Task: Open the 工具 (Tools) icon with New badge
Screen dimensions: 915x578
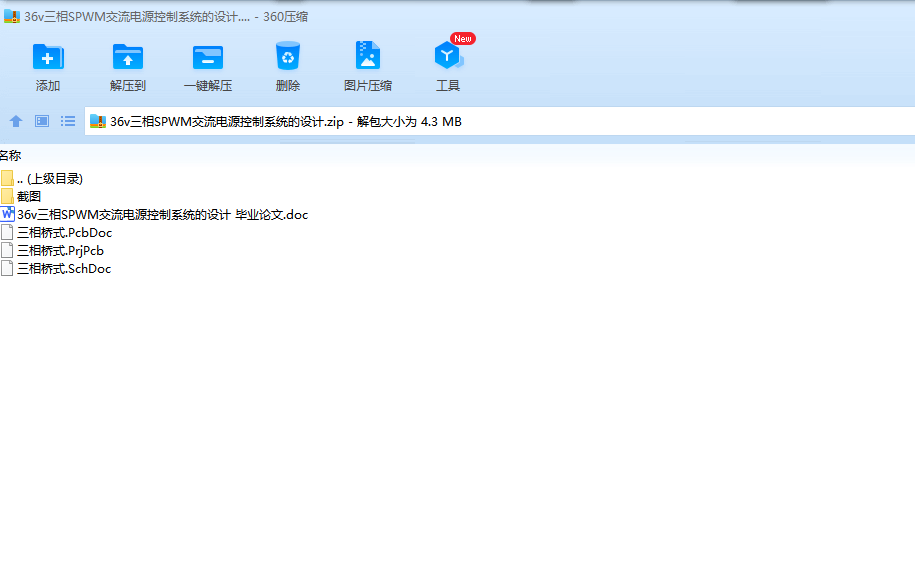Action: (x=448, y=56)
